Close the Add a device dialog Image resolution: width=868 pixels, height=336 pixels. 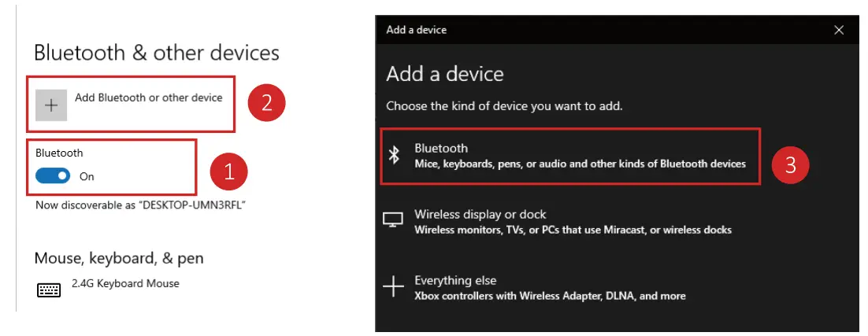[838, 30]
